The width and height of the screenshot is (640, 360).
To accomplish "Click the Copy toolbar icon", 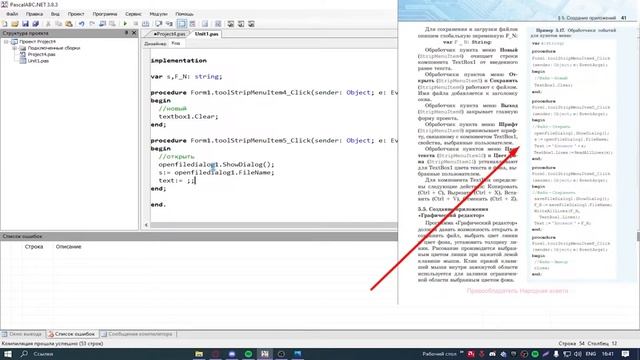I will pyautogui.click(x=58, y=24).
